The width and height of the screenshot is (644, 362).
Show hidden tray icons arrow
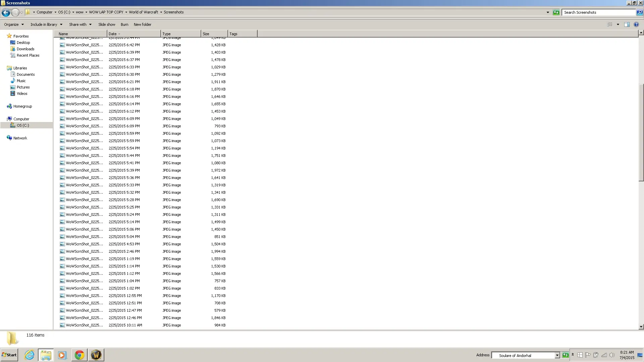click(573, 355)
